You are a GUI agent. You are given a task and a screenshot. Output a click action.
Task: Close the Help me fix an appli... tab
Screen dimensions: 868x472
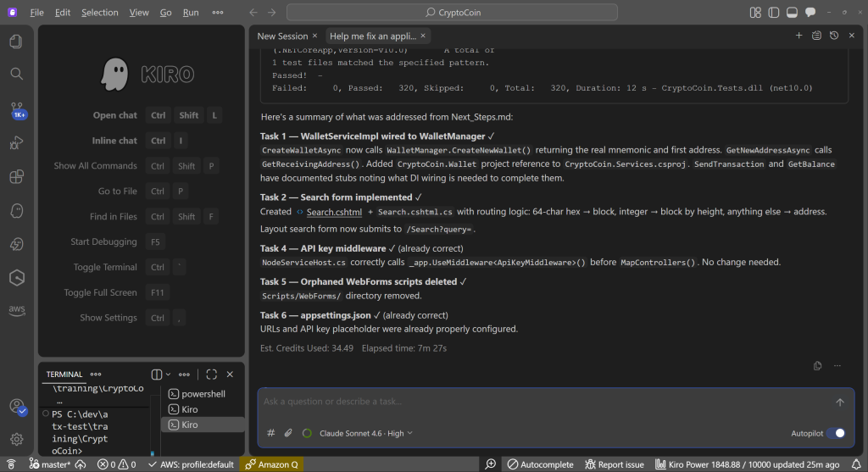[x=423, y=36]
